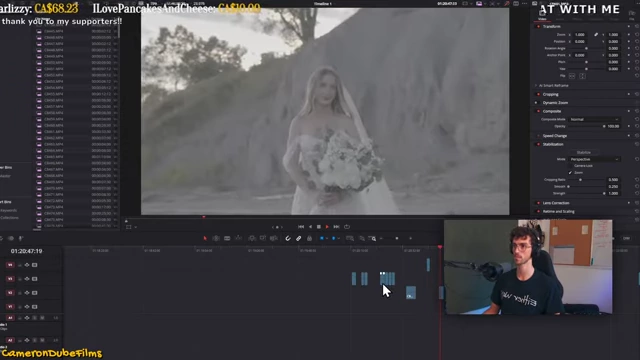Enable Dynamic Zoom toggle
The height and width of the screenshot is (360, 640).
[537, 103]
